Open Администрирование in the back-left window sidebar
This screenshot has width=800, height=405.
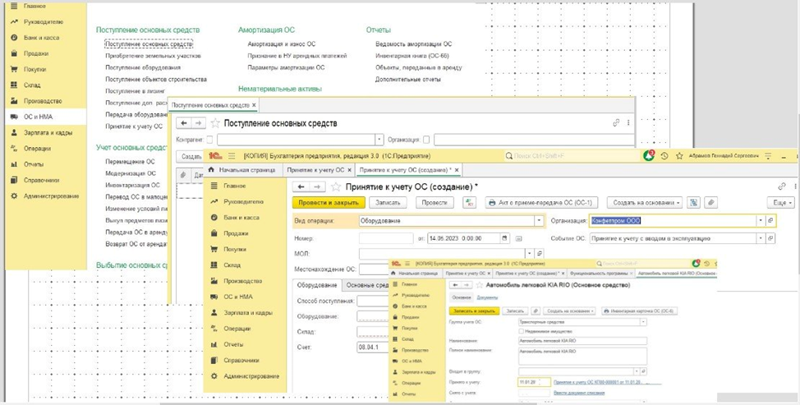51,196
